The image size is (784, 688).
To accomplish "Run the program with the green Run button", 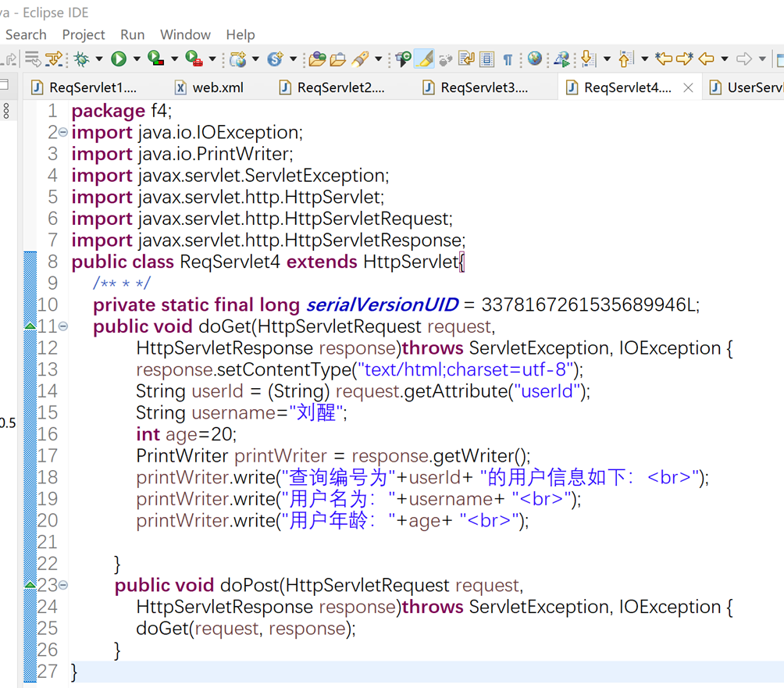I will (x=119, y=59).
